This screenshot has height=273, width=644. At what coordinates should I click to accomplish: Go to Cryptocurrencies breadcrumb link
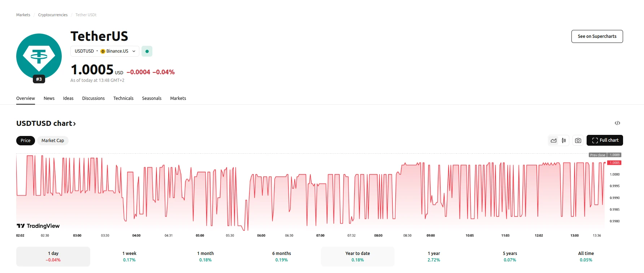(x=53, y=15)
